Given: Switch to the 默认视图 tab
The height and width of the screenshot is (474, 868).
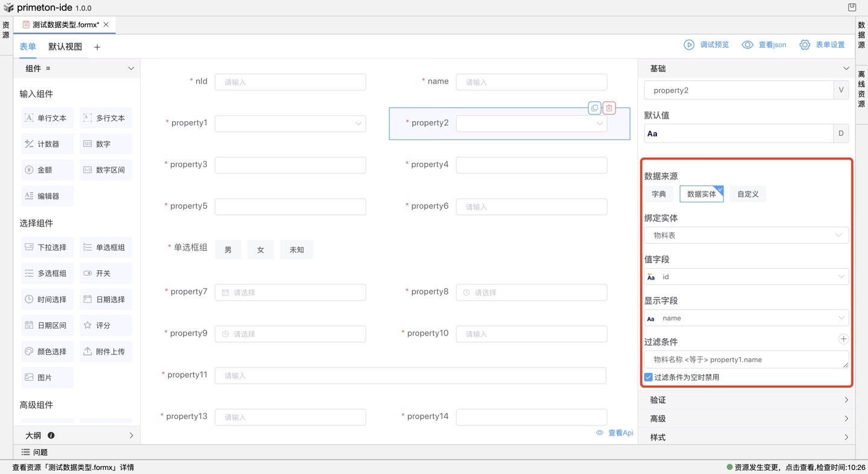Looking at the screenshot, I should [x=65, y=47].
